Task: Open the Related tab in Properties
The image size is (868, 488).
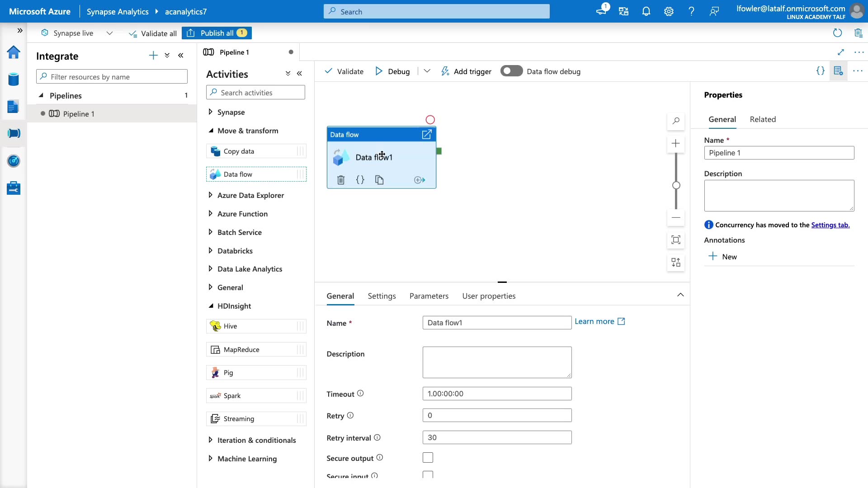Action: pos(762,119)
